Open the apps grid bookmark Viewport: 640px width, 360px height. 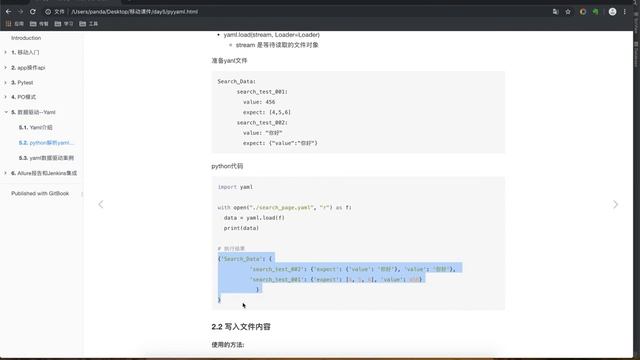(x=15, y=24)
